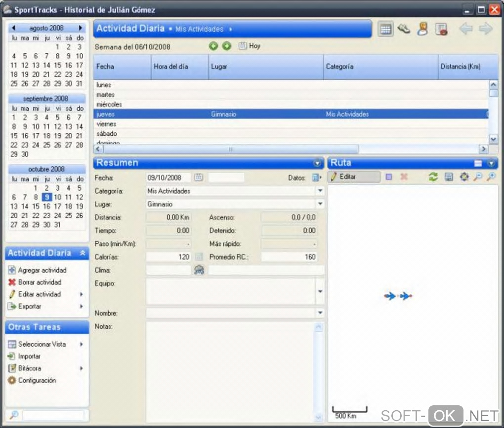Zoom in the route map
This screenshot has height=428, width=504.
[x=491, y=177]
